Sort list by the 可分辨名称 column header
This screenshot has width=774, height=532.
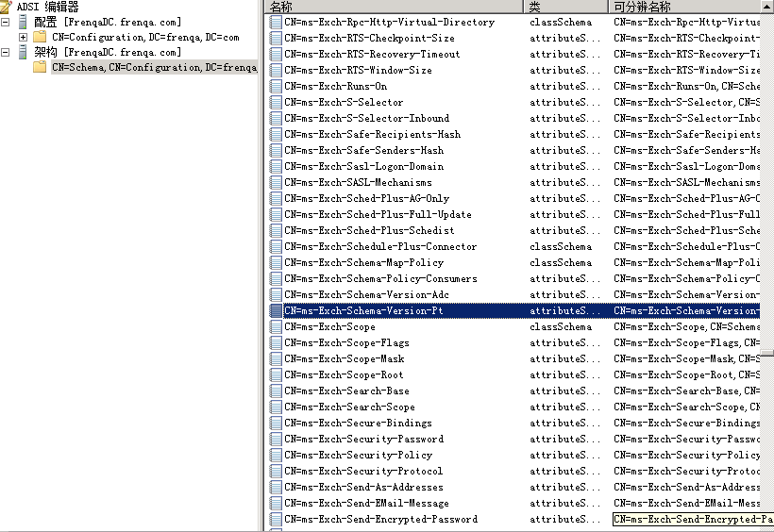coord(684,7)
